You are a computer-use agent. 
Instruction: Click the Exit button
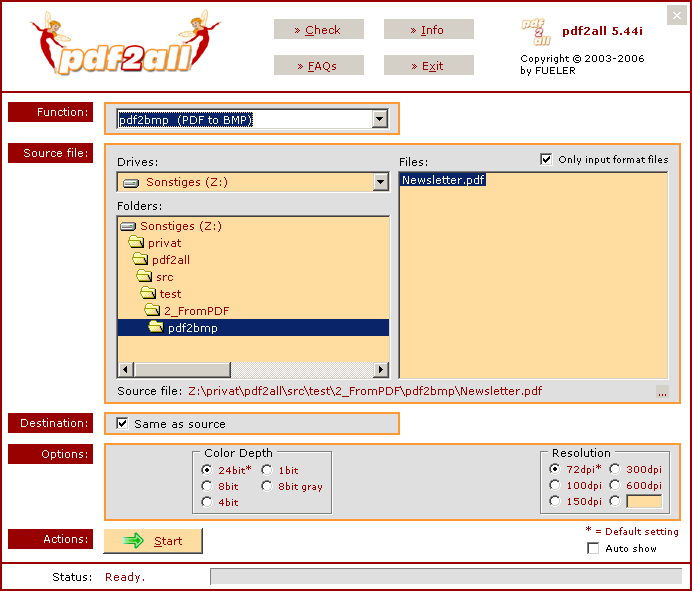[429, 65]
